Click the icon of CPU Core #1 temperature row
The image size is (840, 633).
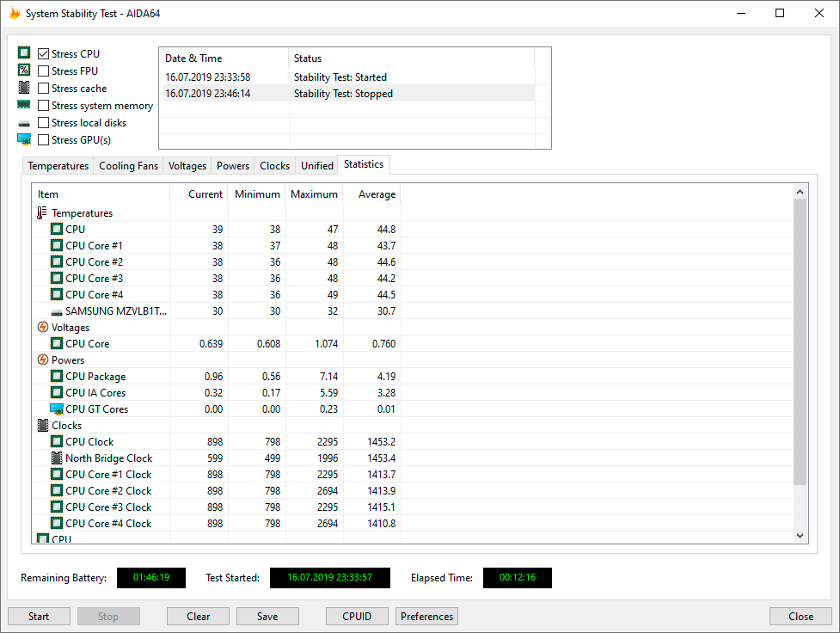point(57,245)
